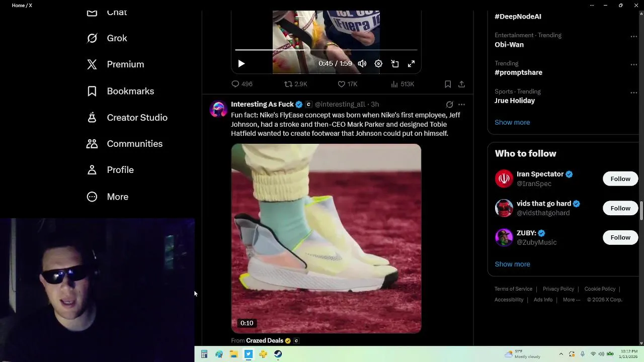Open Cookie Policy link

600,289
